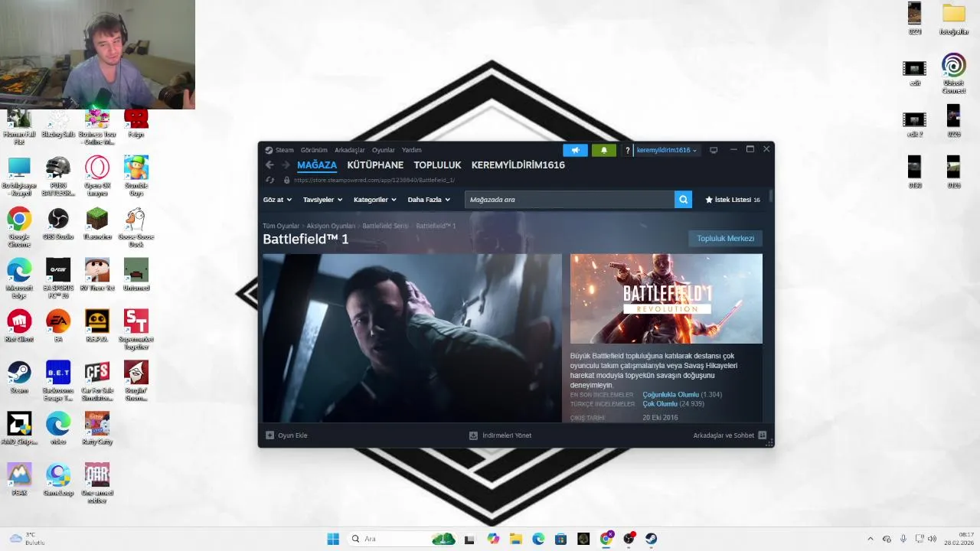
Task: Go forward with Steam's right arrow
Action: point(286,165)
